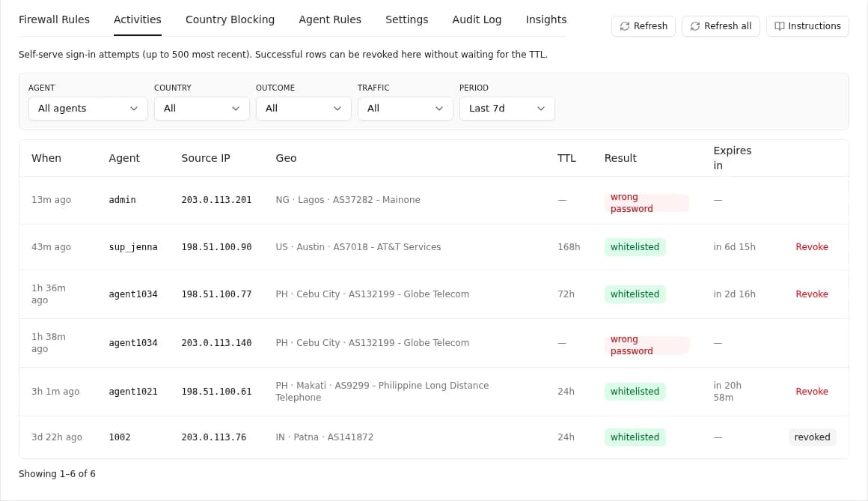
Task: Click the in 6d 15h expiry
Action: point(734,247)
